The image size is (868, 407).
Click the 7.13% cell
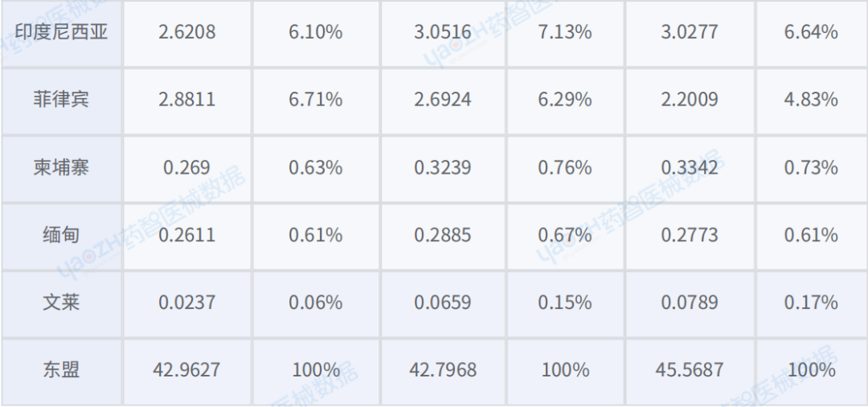pos(565,32)
